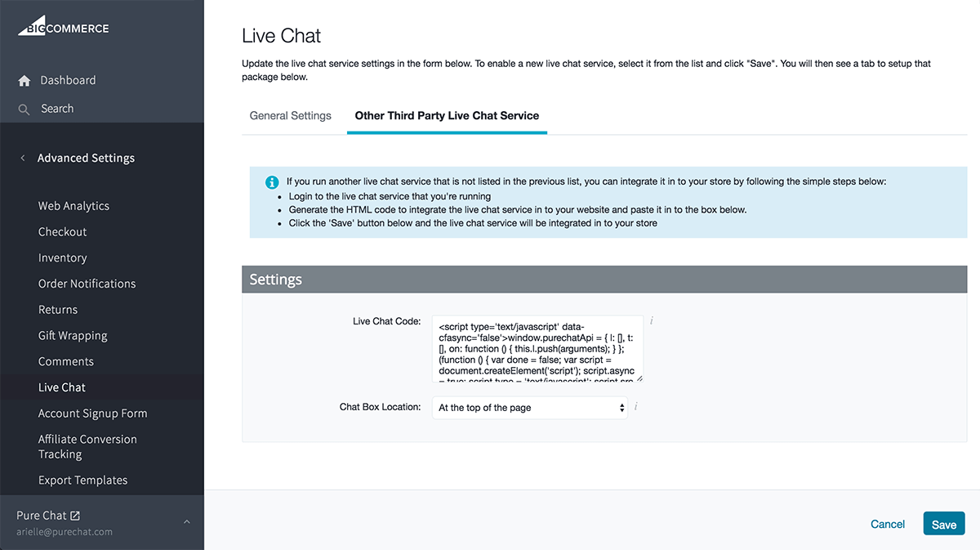
Task: Click the blue info icon in the notice
Action: (273, 182)
